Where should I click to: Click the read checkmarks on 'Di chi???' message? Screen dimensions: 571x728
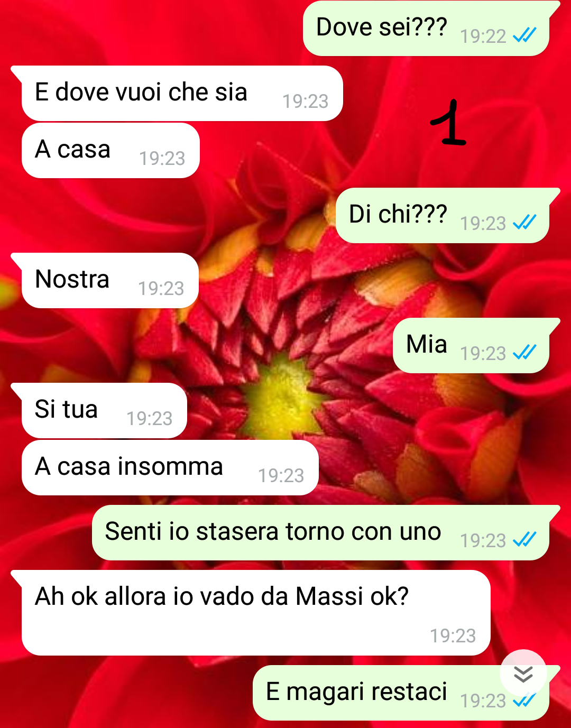pyautogui.click(x=524, y=222)
